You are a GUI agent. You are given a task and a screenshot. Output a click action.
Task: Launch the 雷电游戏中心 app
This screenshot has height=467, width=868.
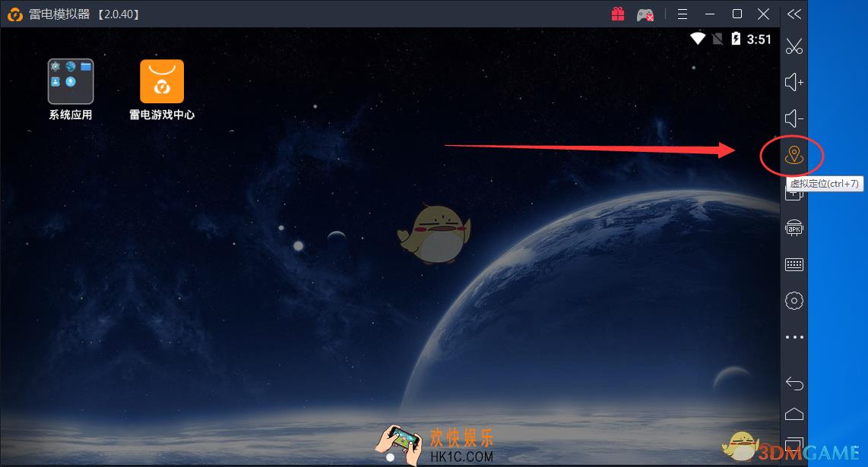[162, 90]
